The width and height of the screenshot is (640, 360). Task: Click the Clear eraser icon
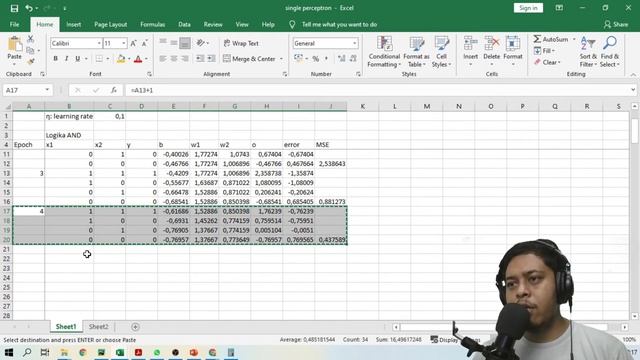click(537, 62)
